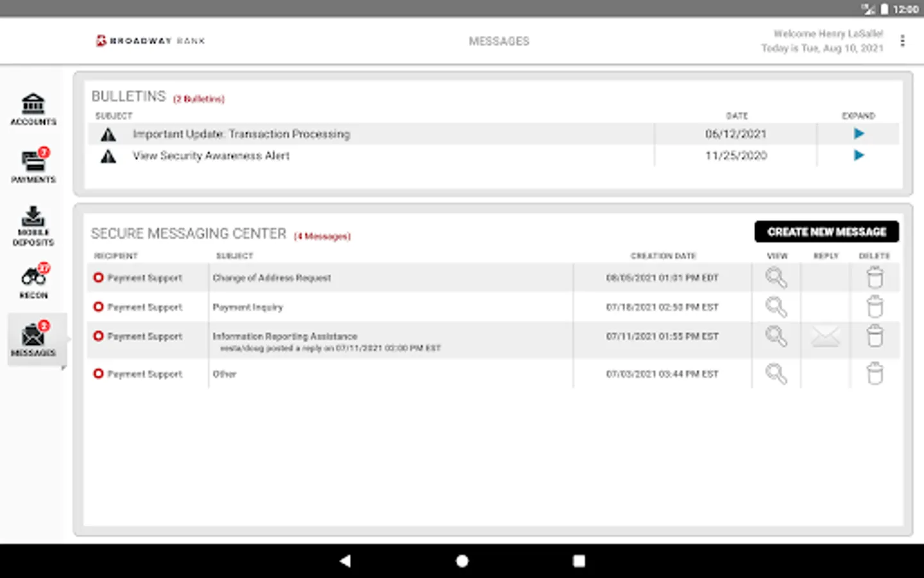Click the creation date 07/11/2021 01:55 PM

(x=662, y=336)
